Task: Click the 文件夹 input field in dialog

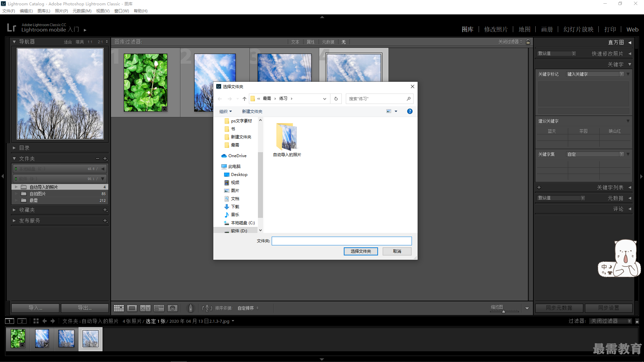Action: [341, 241]
